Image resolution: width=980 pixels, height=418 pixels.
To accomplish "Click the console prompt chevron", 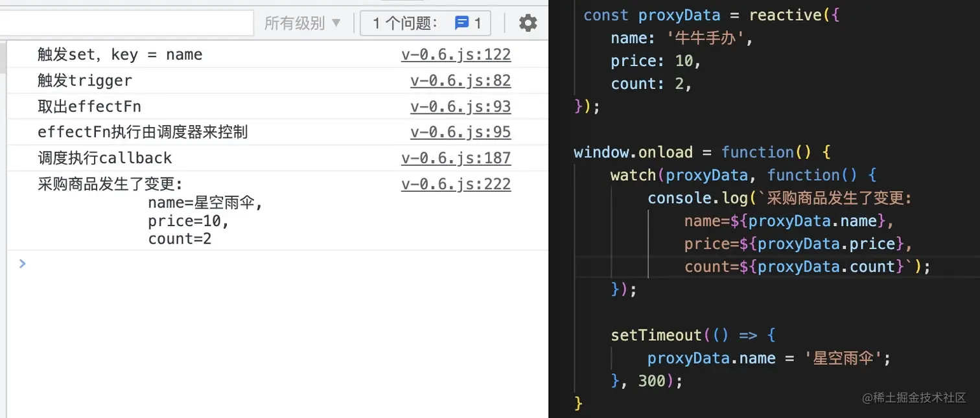I will 22,264.
